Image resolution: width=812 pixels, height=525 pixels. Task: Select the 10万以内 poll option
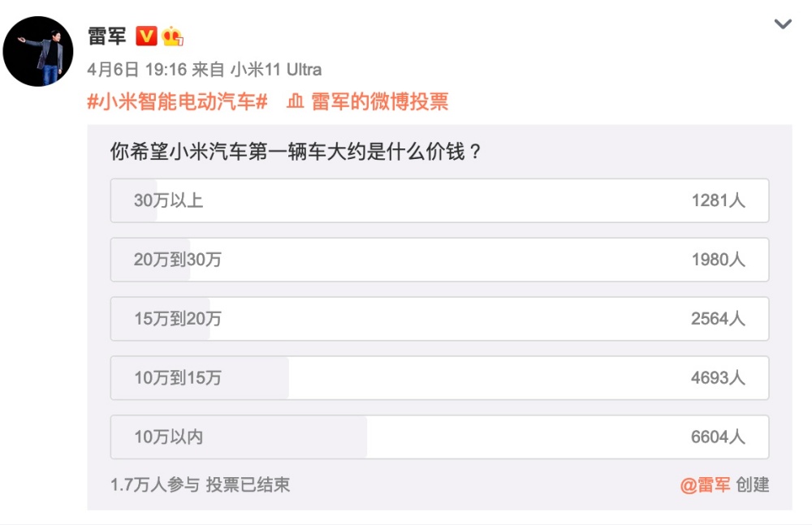(x=439, y=437)
